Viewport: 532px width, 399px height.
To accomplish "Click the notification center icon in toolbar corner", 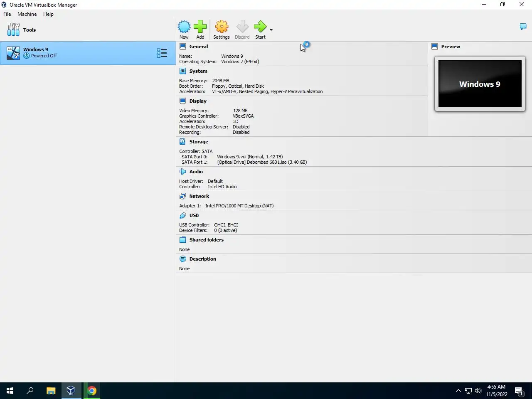I will pyautogui.click(x=523, y=27).
